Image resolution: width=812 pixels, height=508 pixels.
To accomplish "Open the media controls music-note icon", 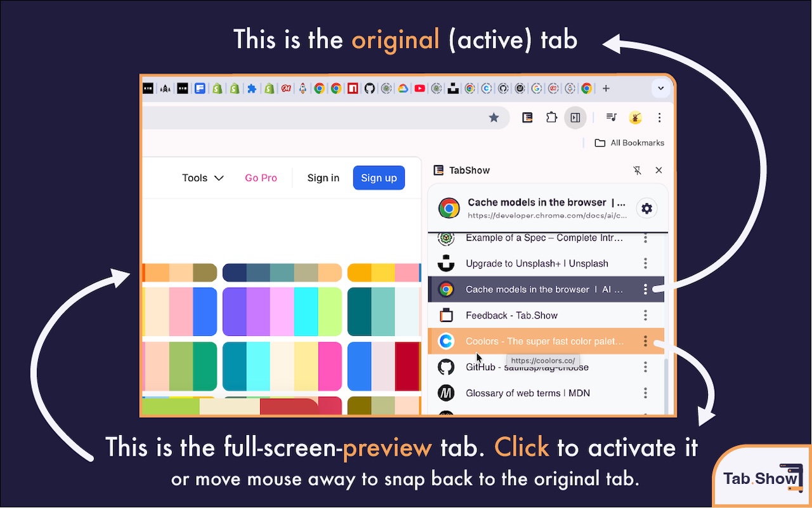I will (612, 117).
